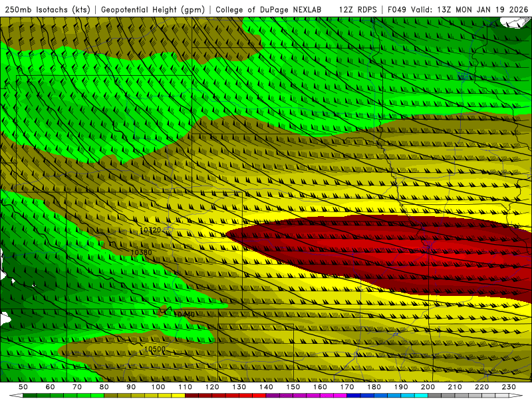
Task: Click the 150 kt color scale label
Action: coord(293,387)
